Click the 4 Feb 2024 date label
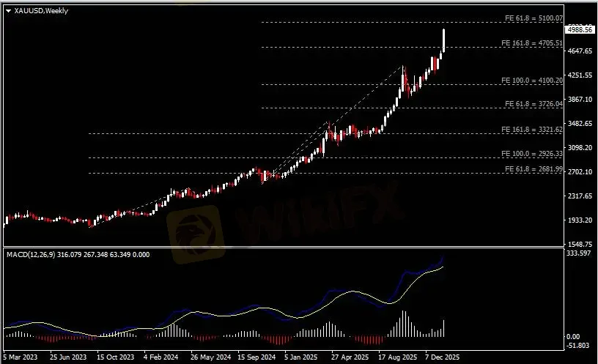The image size is (598, 364). (x=161, y=357)
